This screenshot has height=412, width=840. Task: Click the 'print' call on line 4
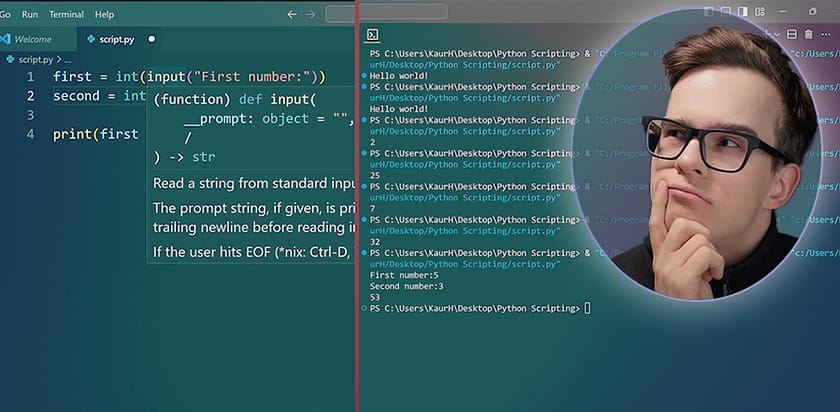click(72, 134)
